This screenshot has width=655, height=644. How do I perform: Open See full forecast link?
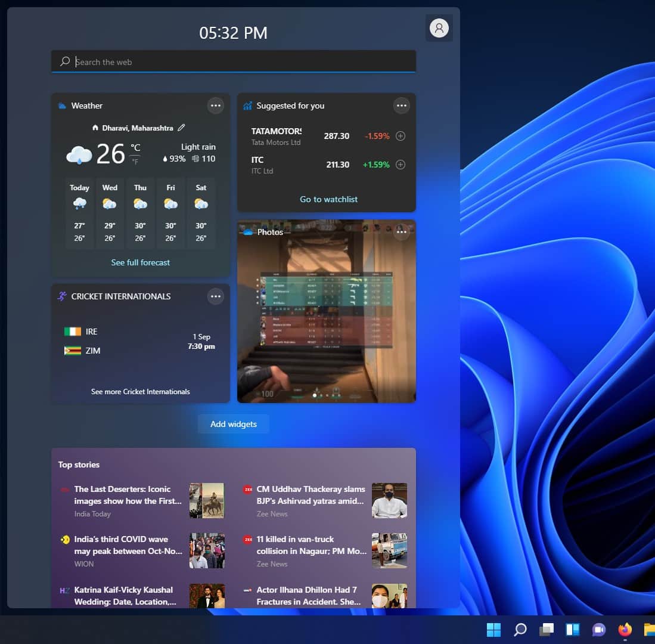[141, 262]
